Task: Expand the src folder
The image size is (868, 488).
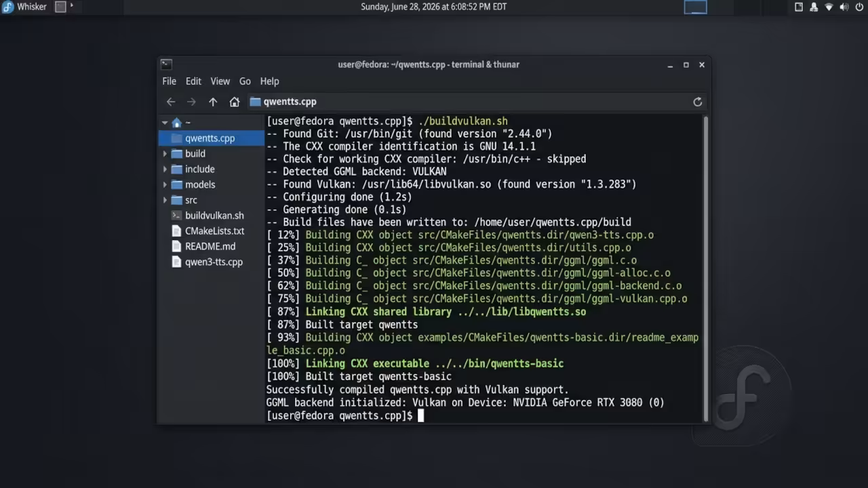Action: coord(165,200)
